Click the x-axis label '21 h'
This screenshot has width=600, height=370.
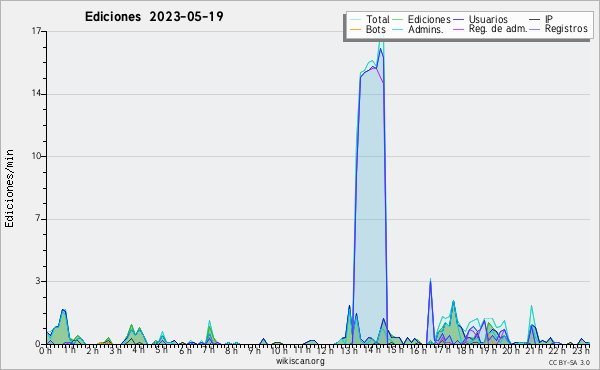coord(533,350)
